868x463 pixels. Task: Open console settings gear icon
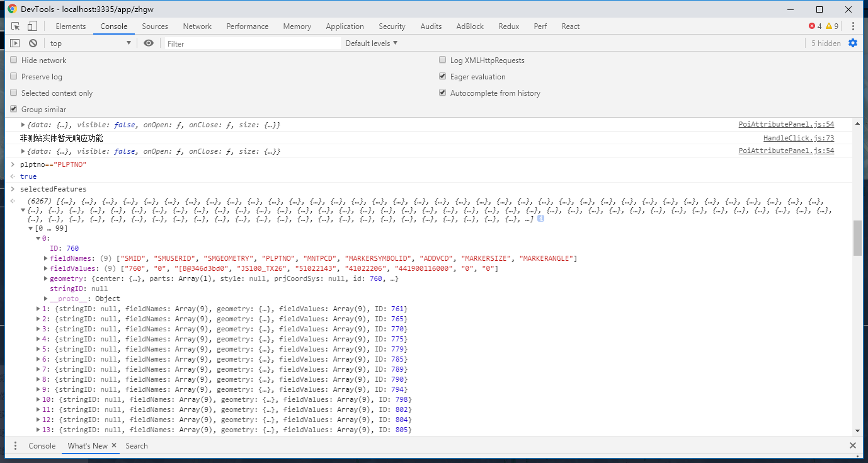tap(853, 43)
